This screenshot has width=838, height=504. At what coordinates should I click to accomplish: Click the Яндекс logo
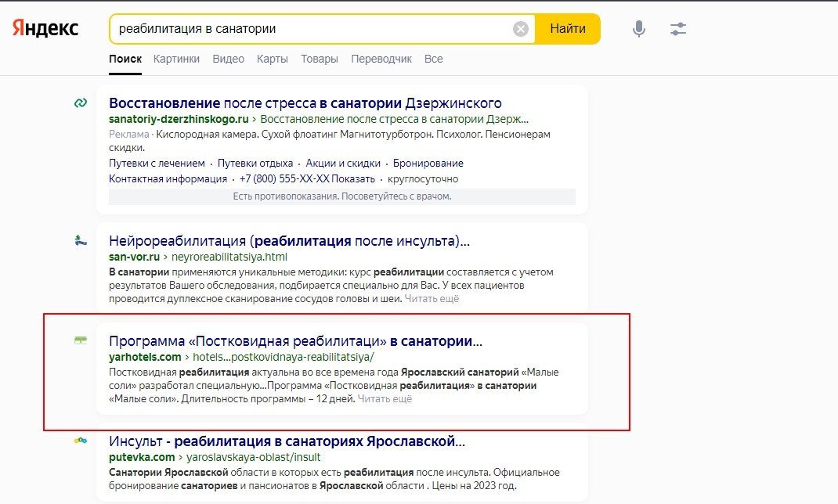[x=45, y=27]
